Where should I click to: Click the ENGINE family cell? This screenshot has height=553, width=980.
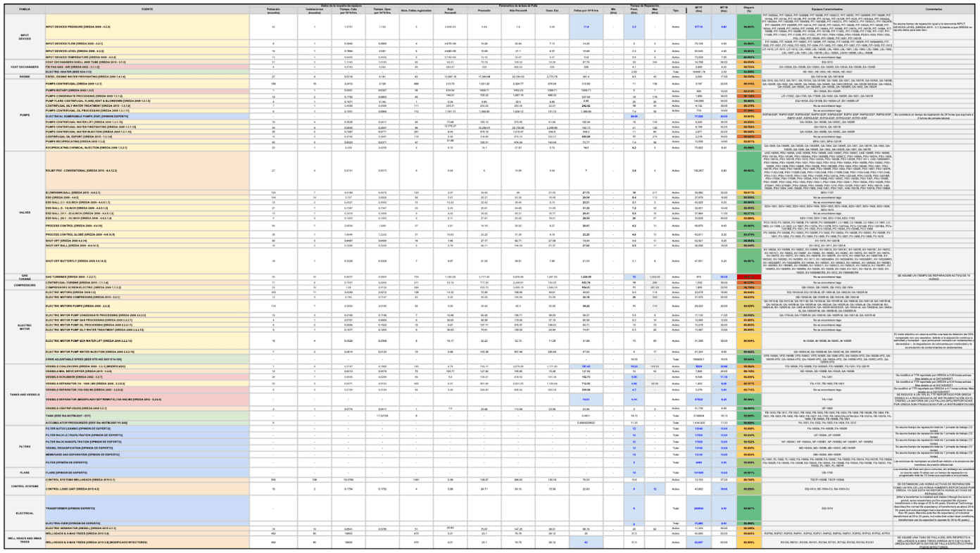pyautogui.click(x=25, y=77)
